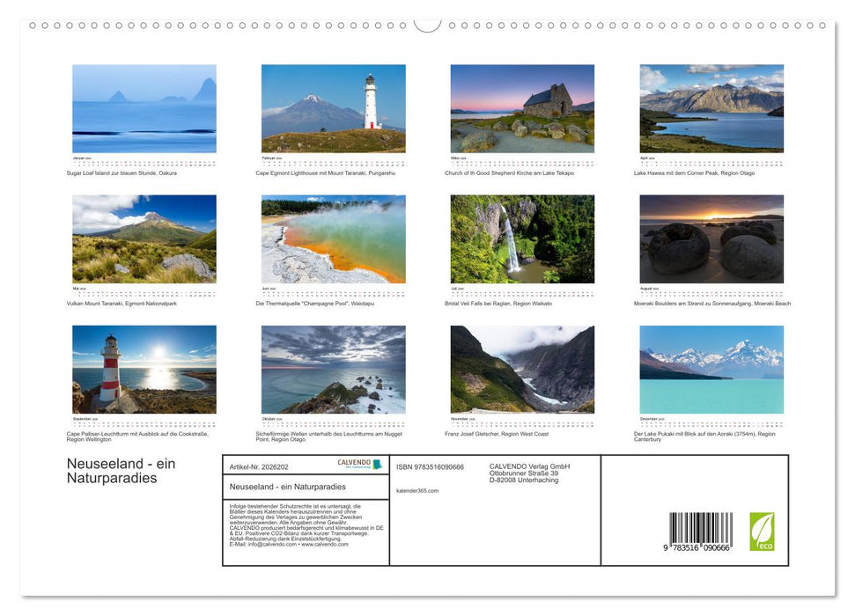
Task: Select the Champagne Pool thermal spring June image
Action: (x=333, y=238)
